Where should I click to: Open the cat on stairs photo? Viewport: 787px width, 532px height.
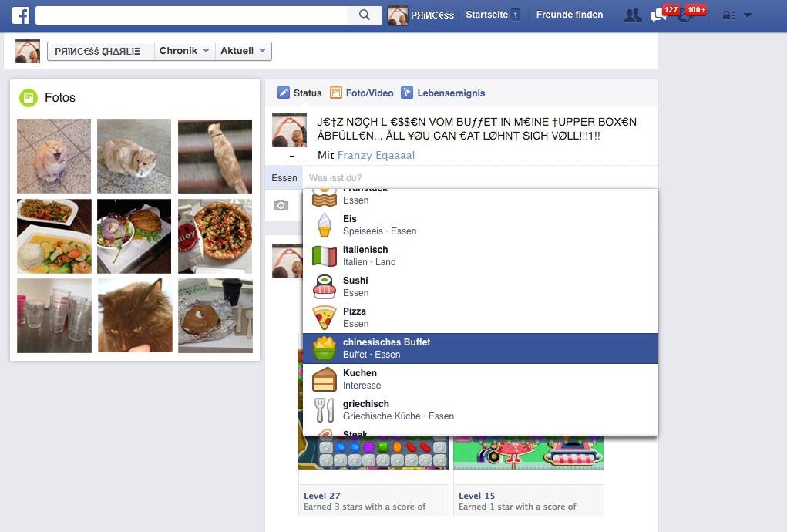point(215,156)
